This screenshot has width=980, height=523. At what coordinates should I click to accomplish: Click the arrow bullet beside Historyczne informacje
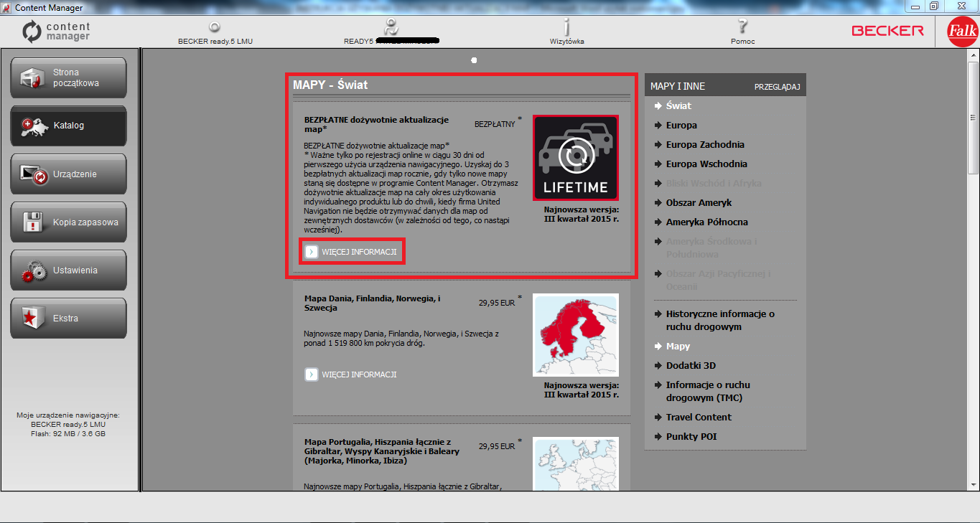658,314
